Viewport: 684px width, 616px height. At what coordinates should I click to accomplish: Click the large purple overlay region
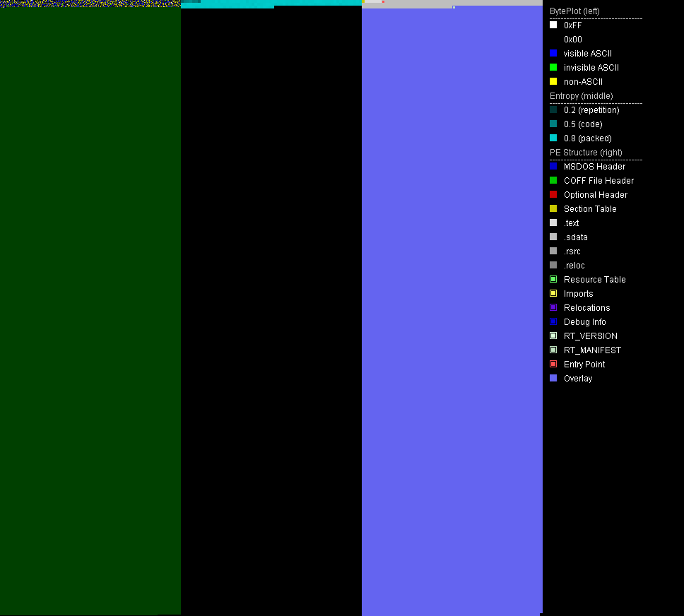point(452,311)
